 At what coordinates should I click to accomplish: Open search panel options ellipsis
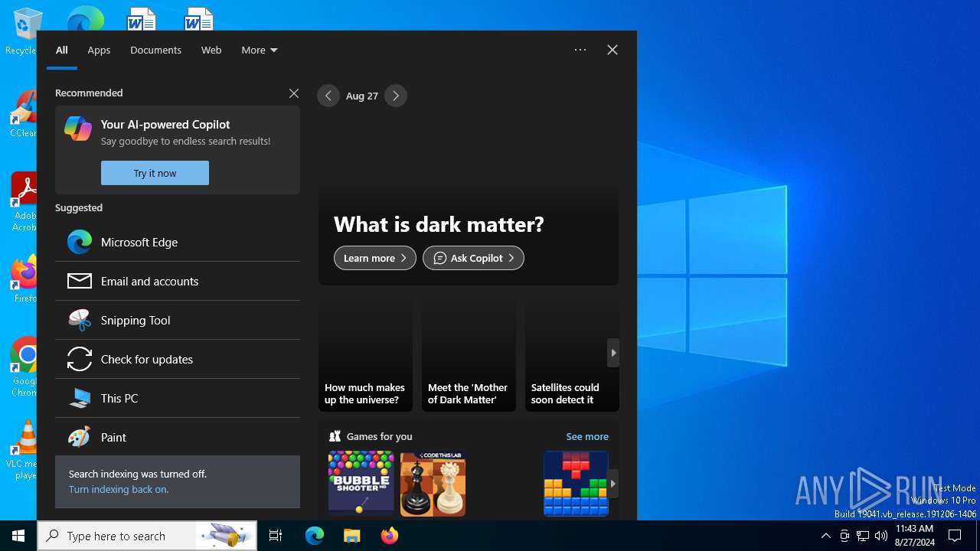[x=580, y=50]
